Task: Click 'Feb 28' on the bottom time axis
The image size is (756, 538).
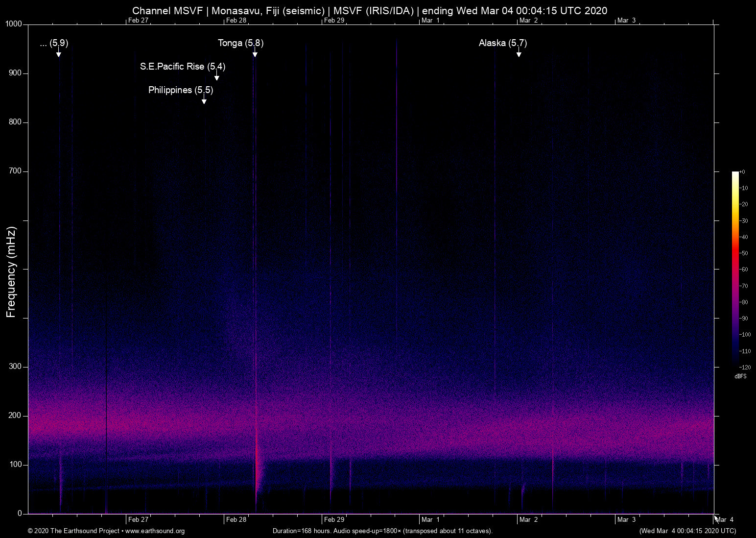Action: [236, 520]
